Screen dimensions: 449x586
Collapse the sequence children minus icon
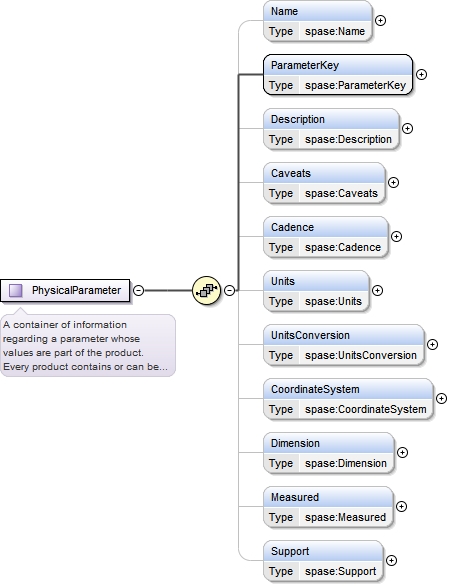230,290
